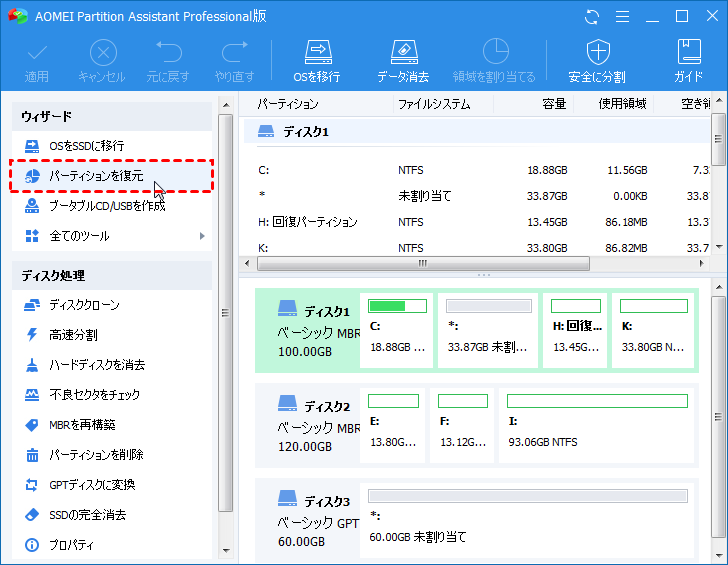Start ディスククローン operation
This screenshot has height=565, width=728.
tap(111, 305)
